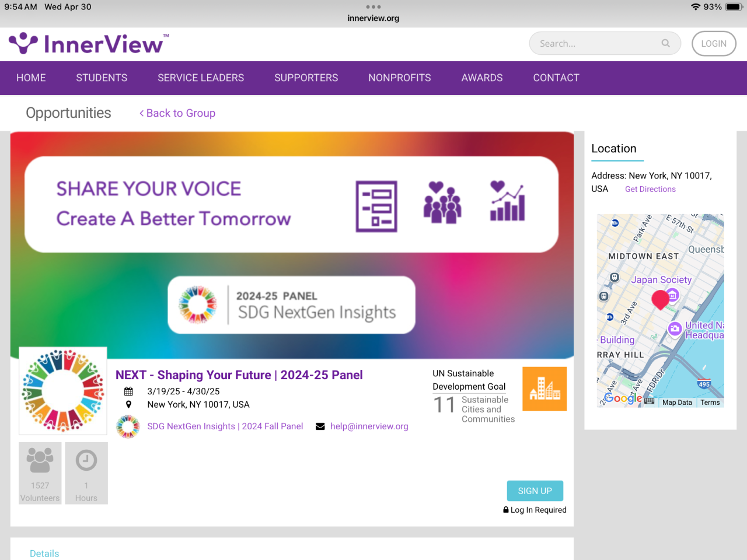Click the orange Sustainable Cities goal icon
Image resolution: width=747 pixels, height=560 pixels.
point(544,389)
